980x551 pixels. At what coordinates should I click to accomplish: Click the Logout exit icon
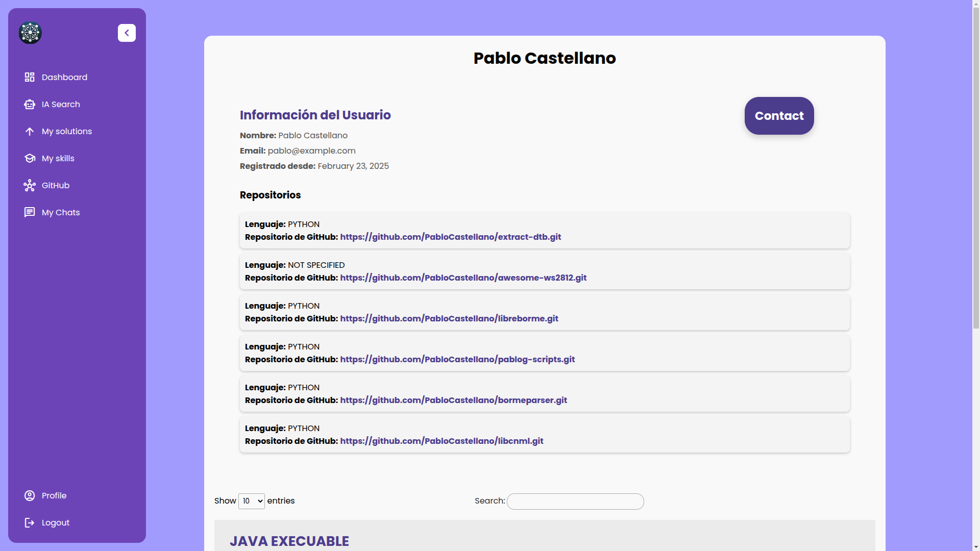[x=30, y=523]
